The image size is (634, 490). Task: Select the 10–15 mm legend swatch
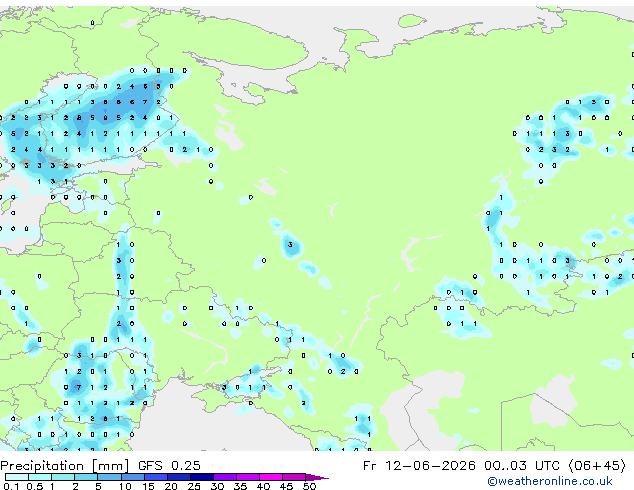point(133,477)
